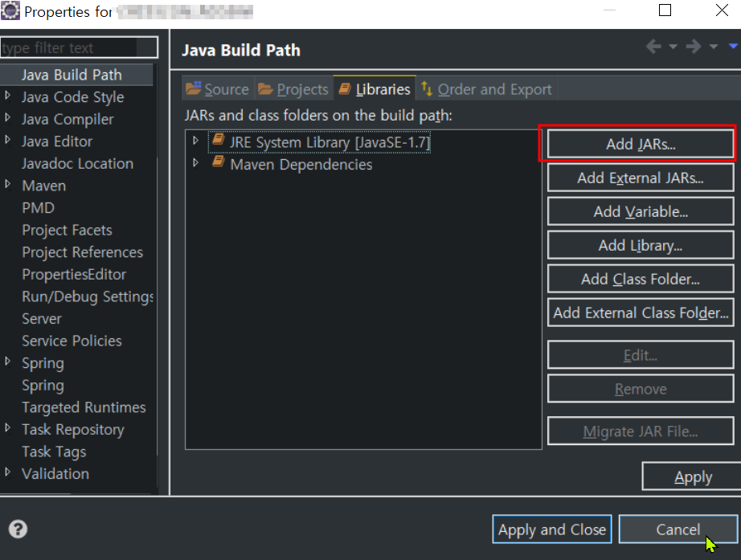Switch to the Projects tab
The height and width of the screenshot is (560, 741).
[293, 89]
